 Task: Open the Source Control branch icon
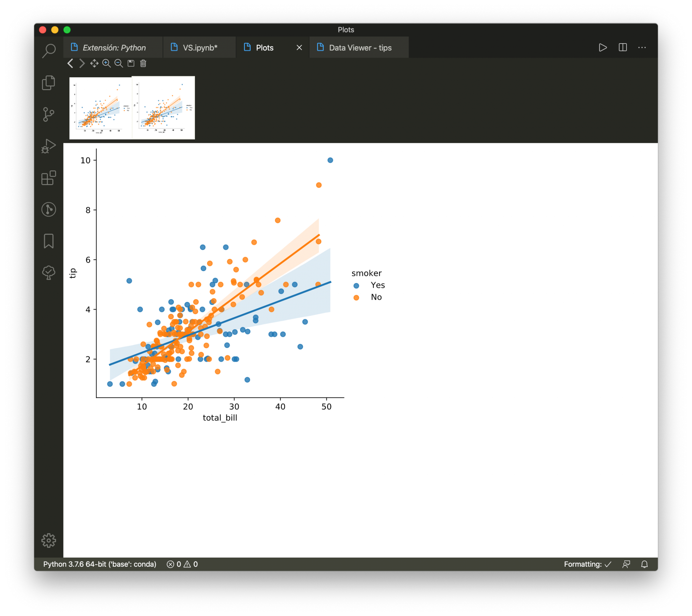48,114
